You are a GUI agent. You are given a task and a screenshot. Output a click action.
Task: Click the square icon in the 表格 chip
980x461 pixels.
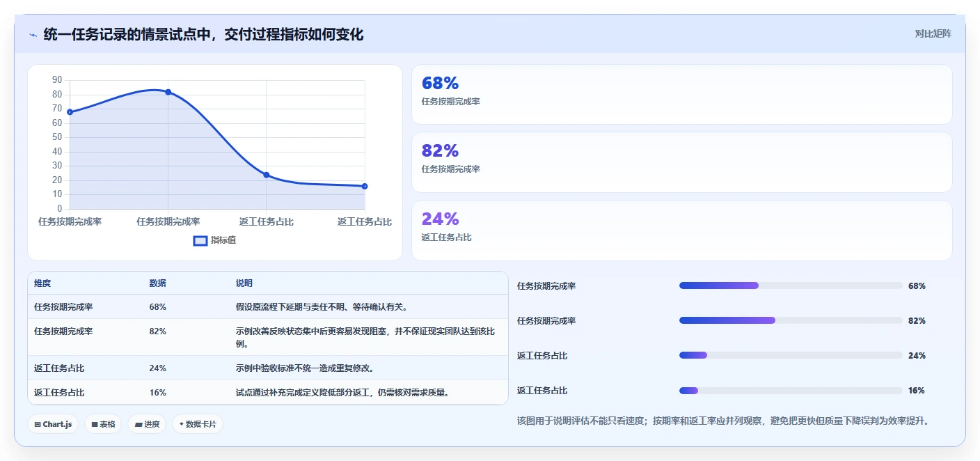tap(95, 424)
